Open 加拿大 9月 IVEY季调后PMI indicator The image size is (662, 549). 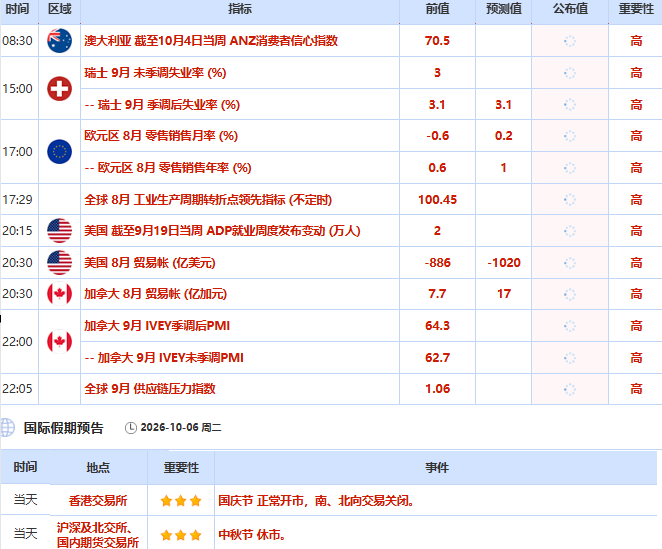[x=157, y=326]
